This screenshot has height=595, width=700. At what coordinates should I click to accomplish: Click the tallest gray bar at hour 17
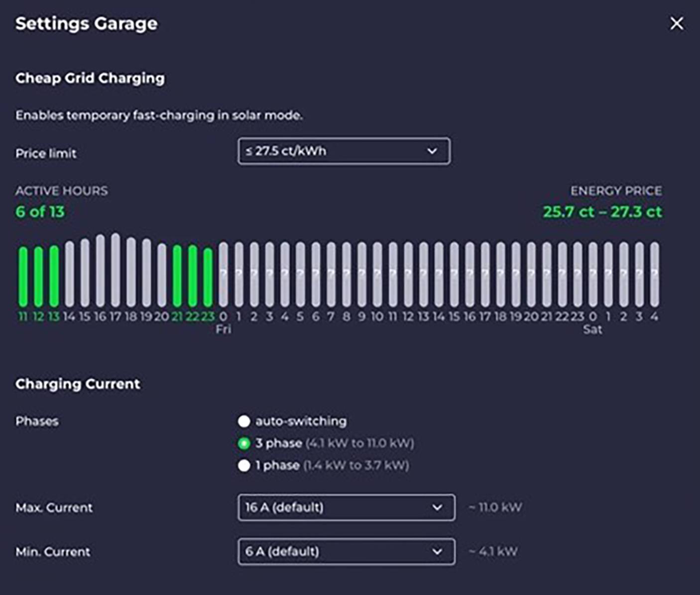[x=116, y=270]
